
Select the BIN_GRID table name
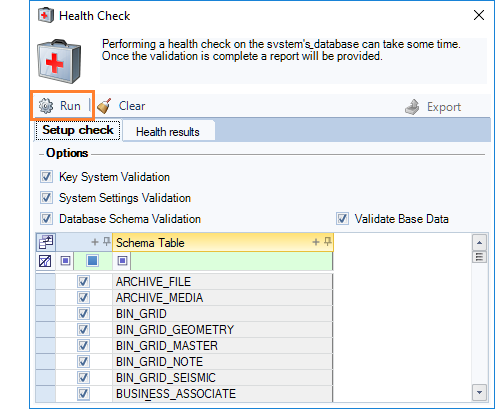141,314
